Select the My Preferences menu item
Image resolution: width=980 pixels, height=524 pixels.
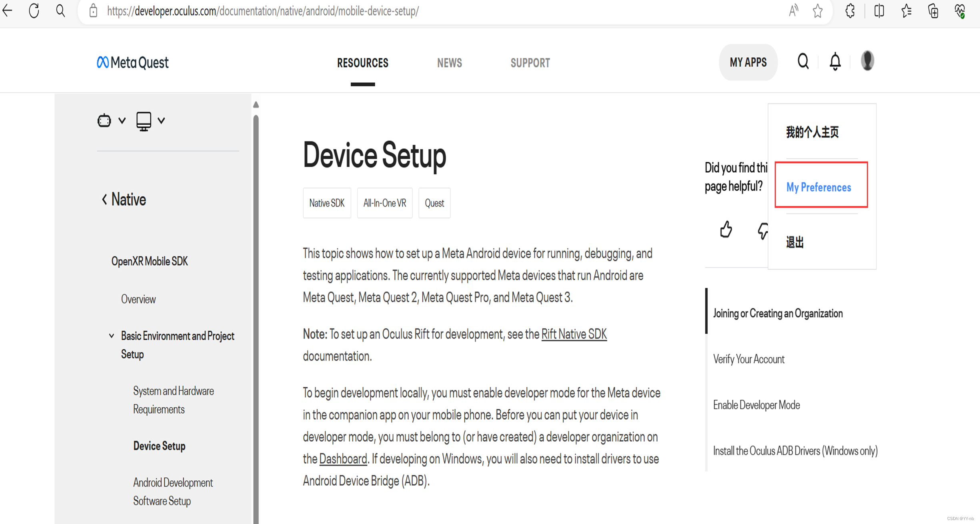tap(818, 187)
